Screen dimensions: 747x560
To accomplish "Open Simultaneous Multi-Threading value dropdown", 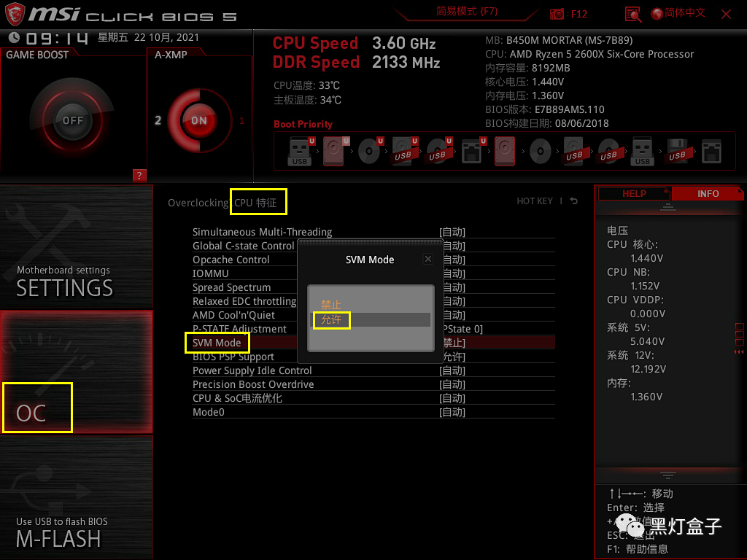I will pyautogui.click(x=452, y=232).
